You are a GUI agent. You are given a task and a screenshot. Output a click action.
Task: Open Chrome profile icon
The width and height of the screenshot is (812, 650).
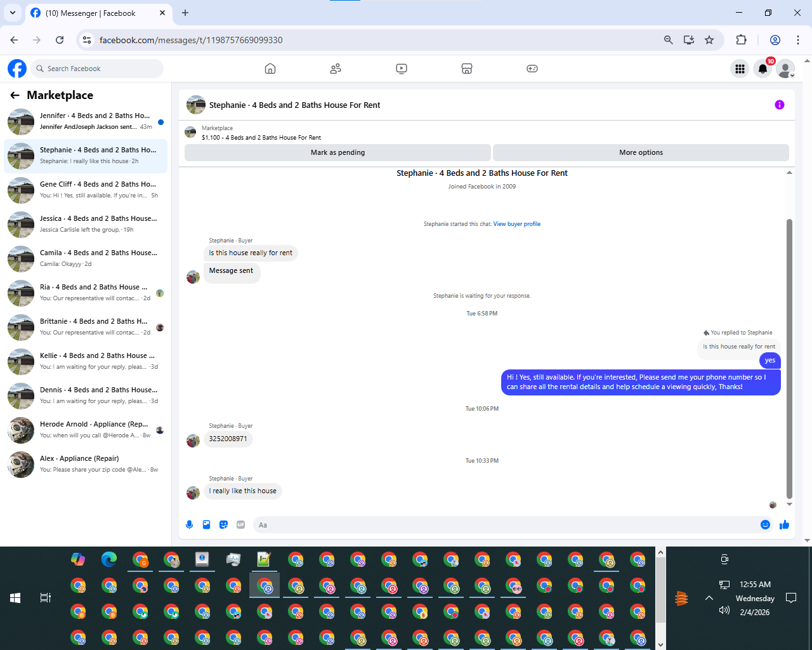(x=775, y=40)
